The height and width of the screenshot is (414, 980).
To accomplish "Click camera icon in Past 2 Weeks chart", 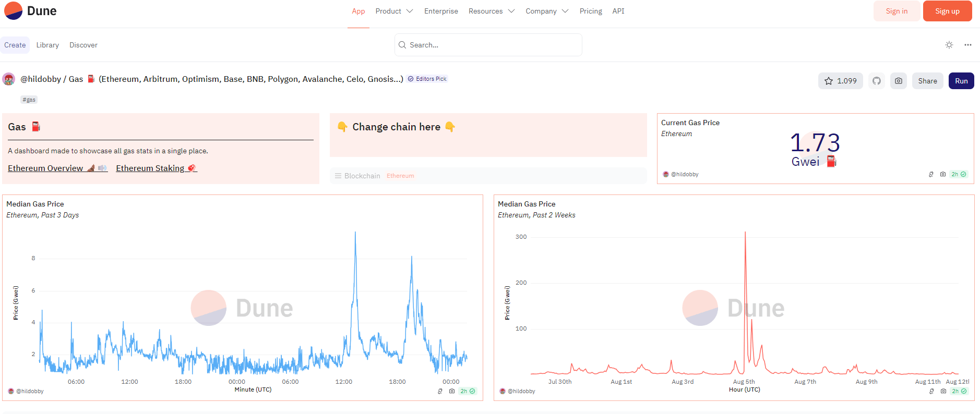I will pos(943,391).
